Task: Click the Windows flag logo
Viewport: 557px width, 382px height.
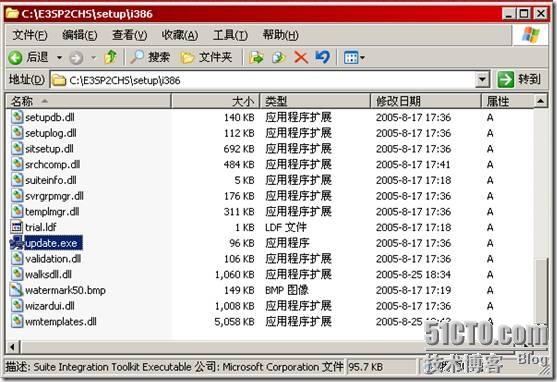Action: 531,35
